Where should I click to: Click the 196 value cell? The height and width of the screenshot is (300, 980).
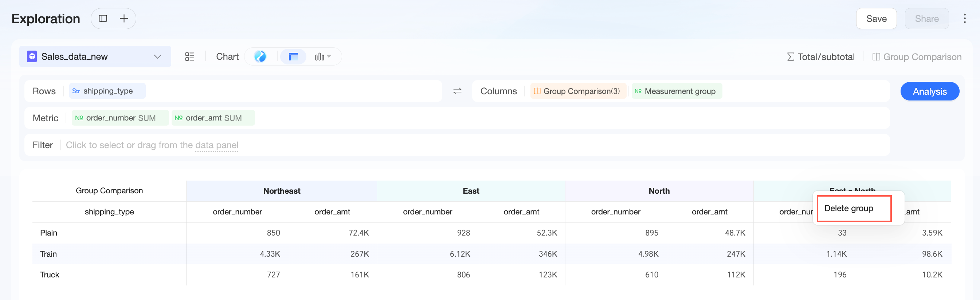(x=840, y=275)
